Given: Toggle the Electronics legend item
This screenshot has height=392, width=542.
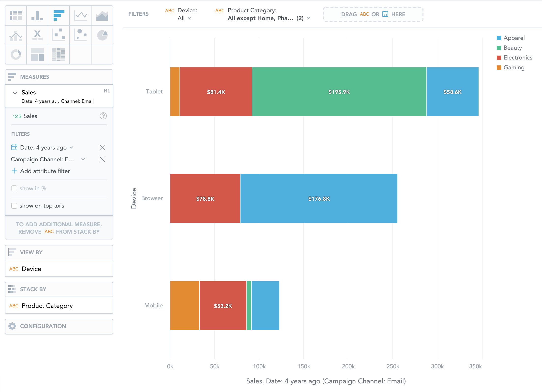Looking at the screenshot, I should (x=514, y=58).
